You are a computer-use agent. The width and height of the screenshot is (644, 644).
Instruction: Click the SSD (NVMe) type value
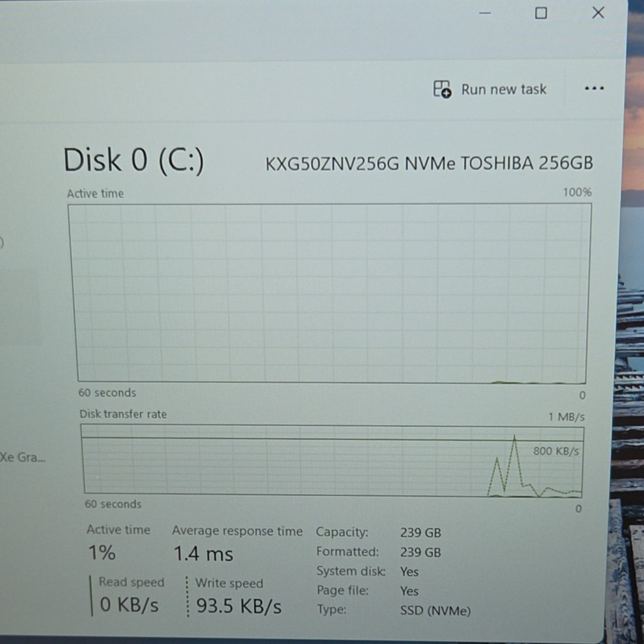pos(435,611)
